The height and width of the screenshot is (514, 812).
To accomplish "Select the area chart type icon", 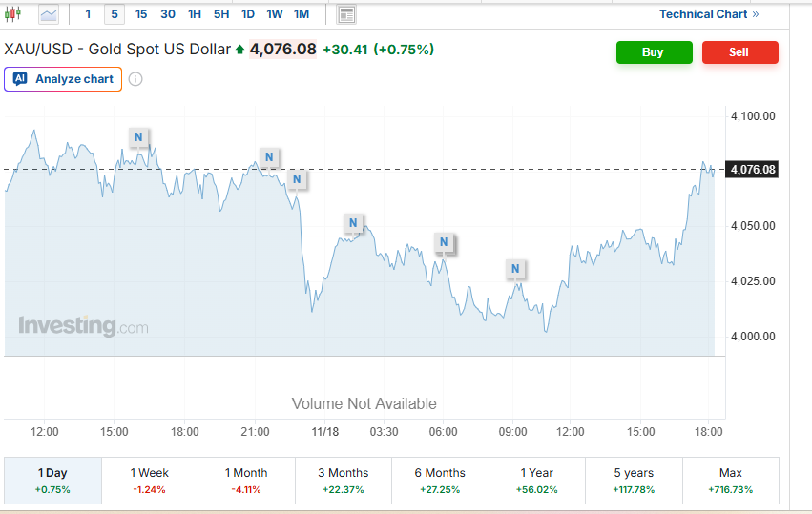I will coord(49,14).
